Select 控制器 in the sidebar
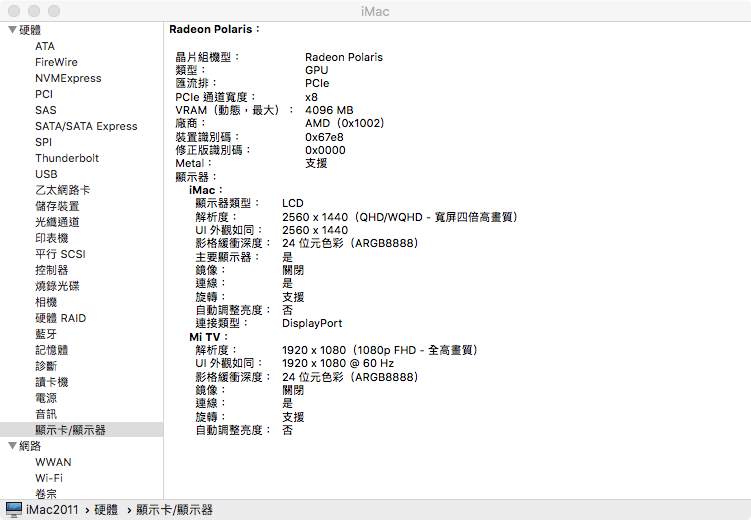The height and width of the screenshot is (520, 751). click(52, 270)
